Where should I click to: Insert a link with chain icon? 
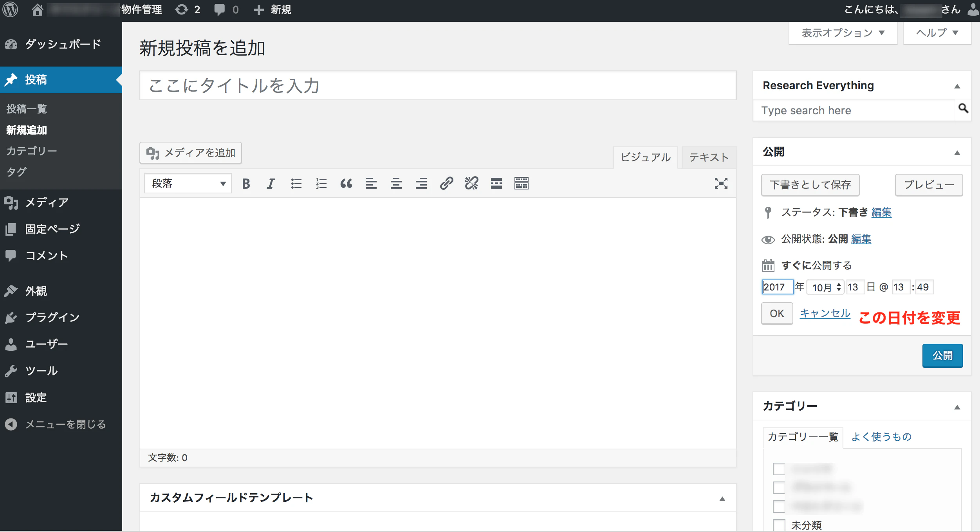coord(446,183)
